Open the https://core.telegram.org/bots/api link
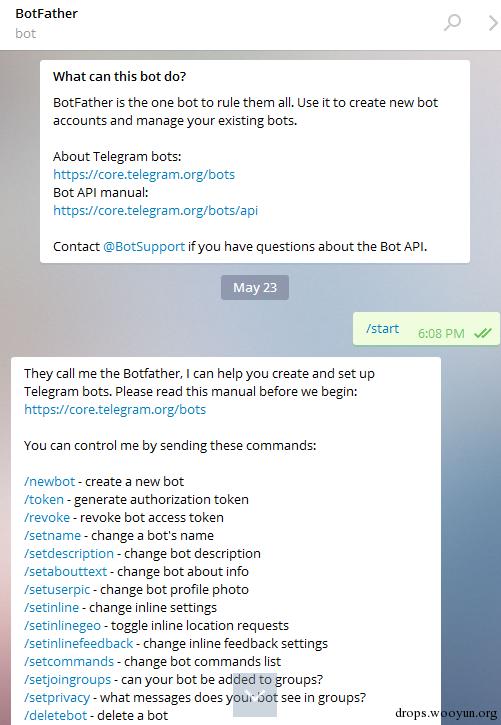The height and width of the screenshot is (725, 501). [155, 210]
